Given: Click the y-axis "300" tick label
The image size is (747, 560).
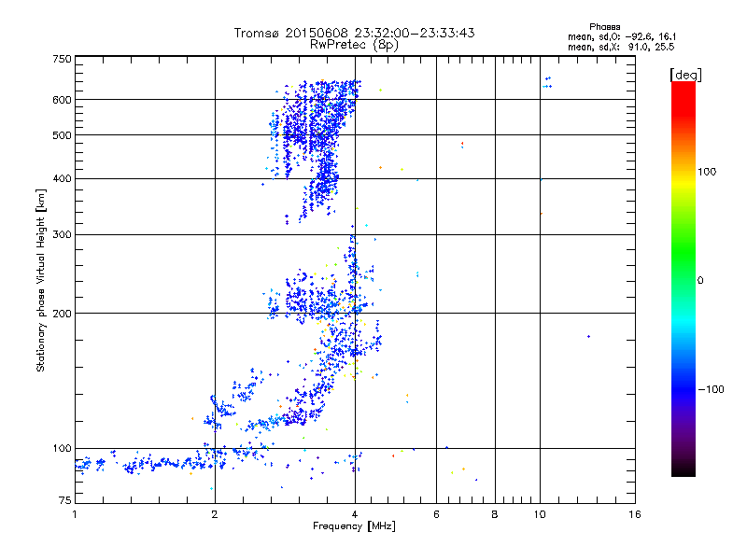Looking at the screenshot, I should click(x=62, y=234).
